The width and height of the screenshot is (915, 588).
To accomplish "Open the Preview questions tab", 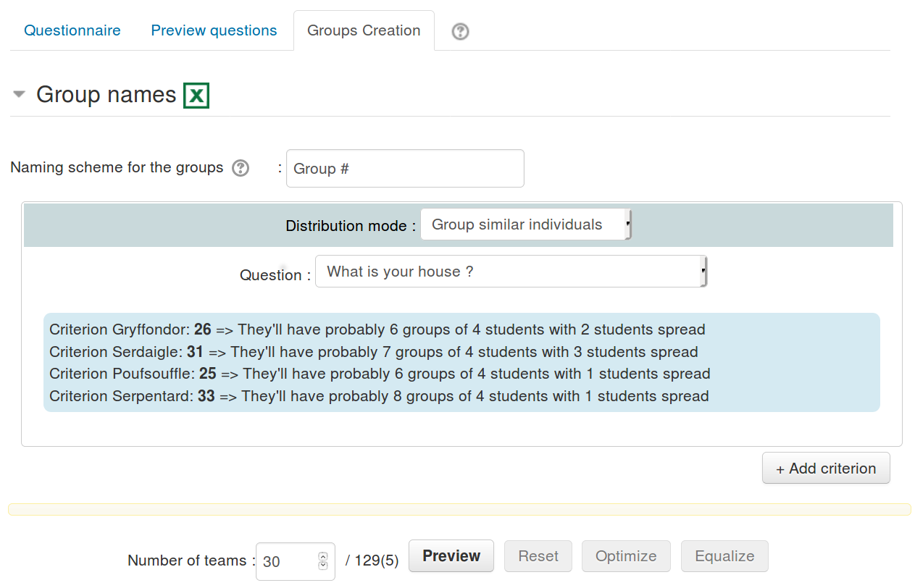I will 214,30.
